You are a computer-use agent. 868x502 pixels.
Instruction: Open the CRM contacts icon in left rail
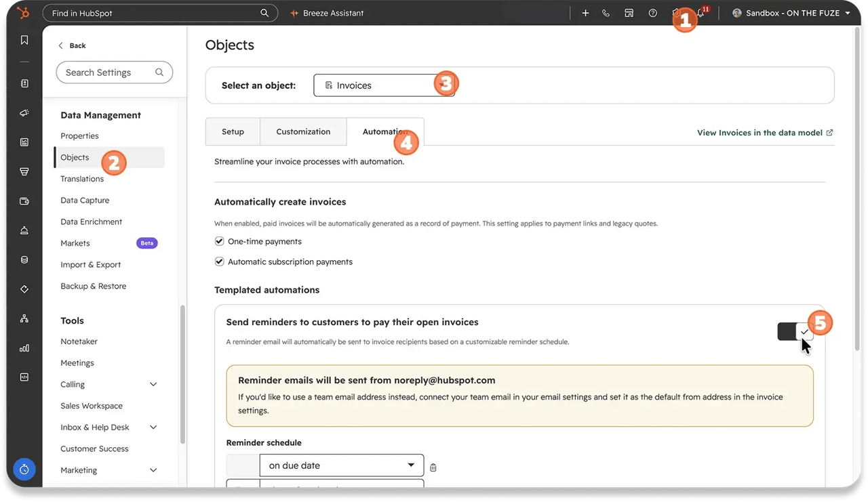click(x=24, y=83)
